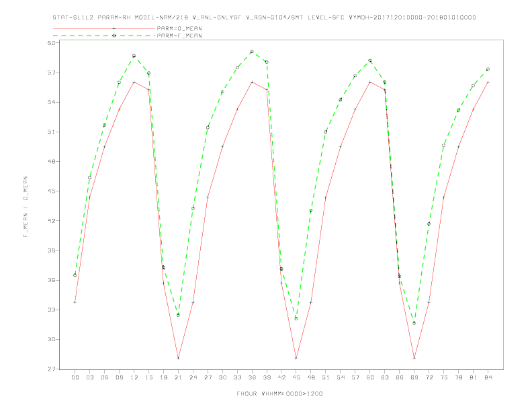
Task: Click the horizontal axis title FHOUR VHHMM:0000>1200
Action: coord(279,394)
